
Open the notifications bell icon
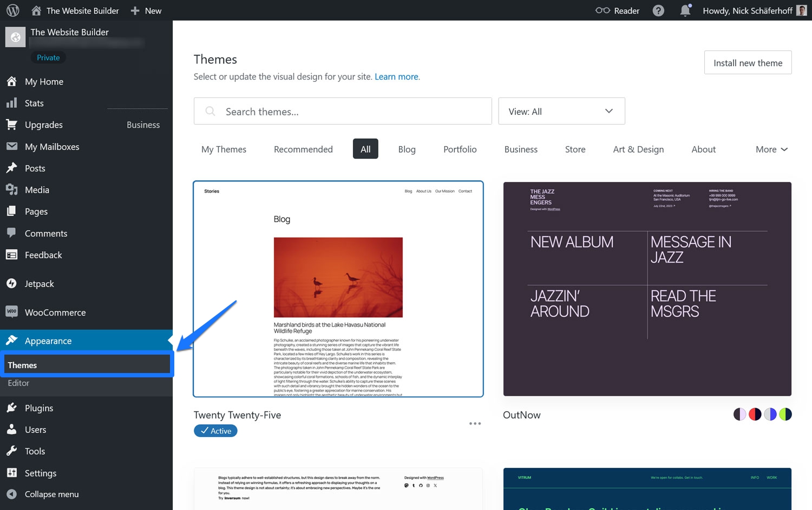pyautogui.click(x=685, y=10)
